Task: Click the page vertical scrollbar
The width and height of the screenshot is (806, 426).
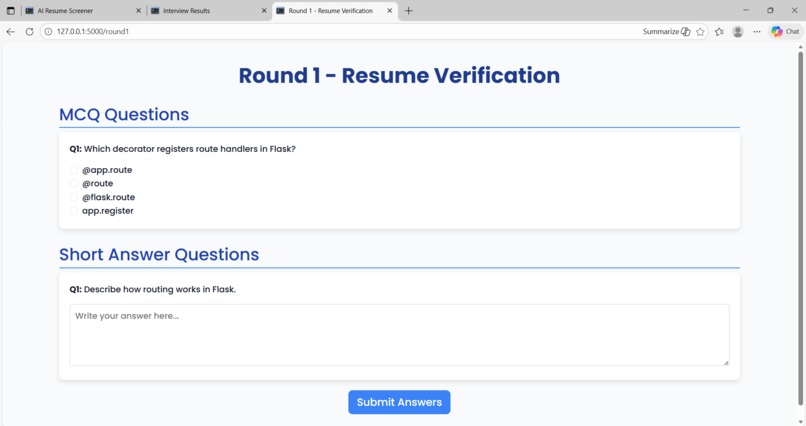Action: click(x=800, y=229)
